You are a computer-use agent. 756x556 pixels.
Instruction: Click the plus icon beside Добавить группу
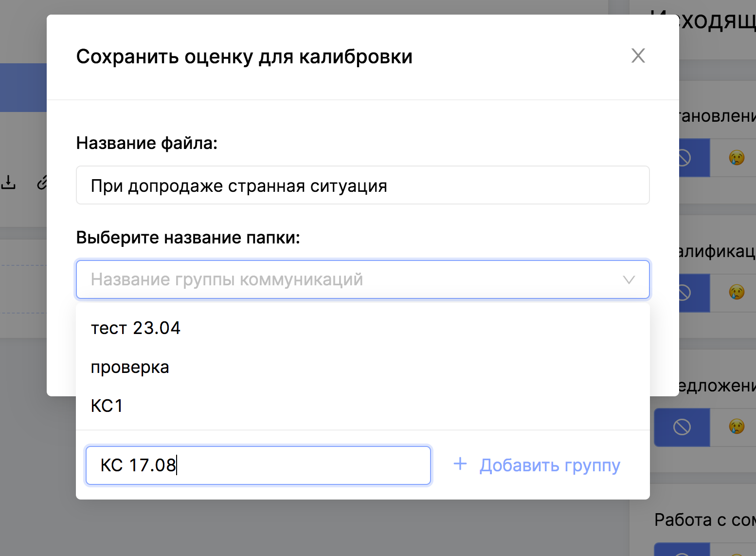click(460, 464)
